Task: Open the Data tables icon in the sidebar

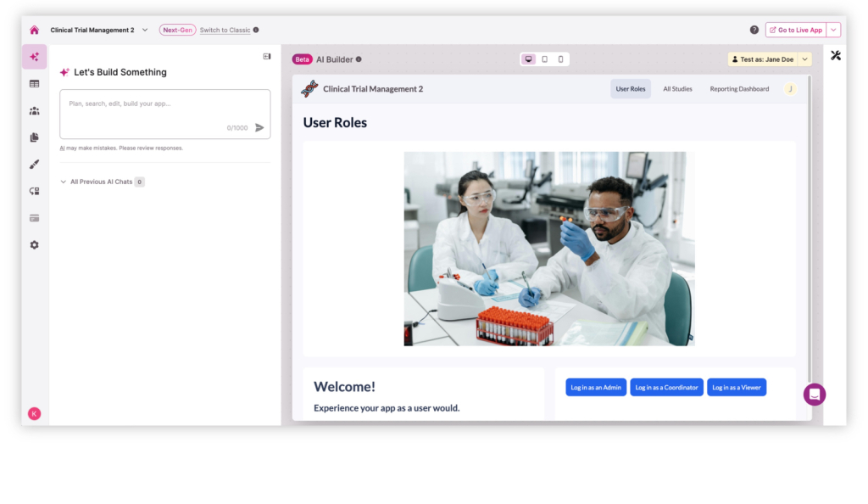Action: [34, 83]
